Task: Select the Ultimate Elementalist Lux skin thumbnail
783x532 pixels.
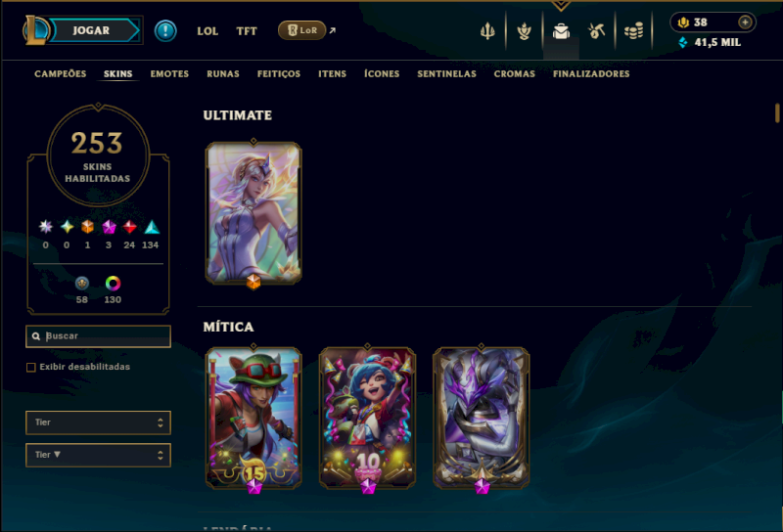Action: (253, 213)
